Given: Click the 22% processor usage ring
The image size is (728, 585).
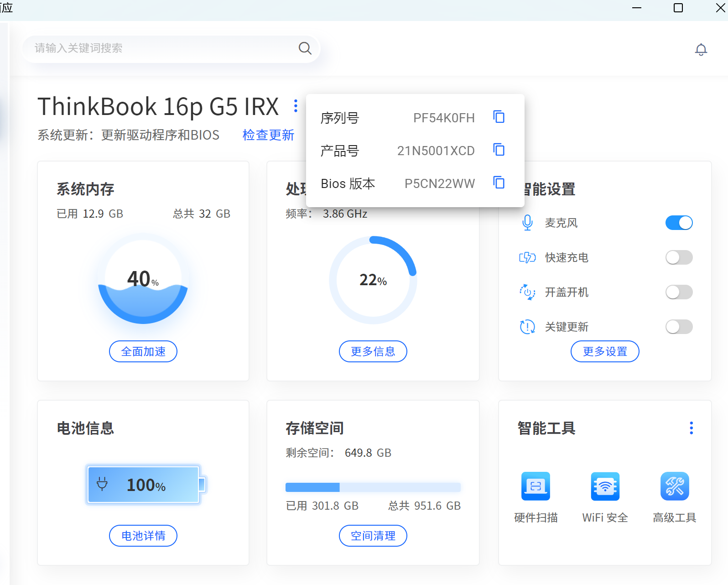Looking at the screenshot, I should [x=373, y=280].
